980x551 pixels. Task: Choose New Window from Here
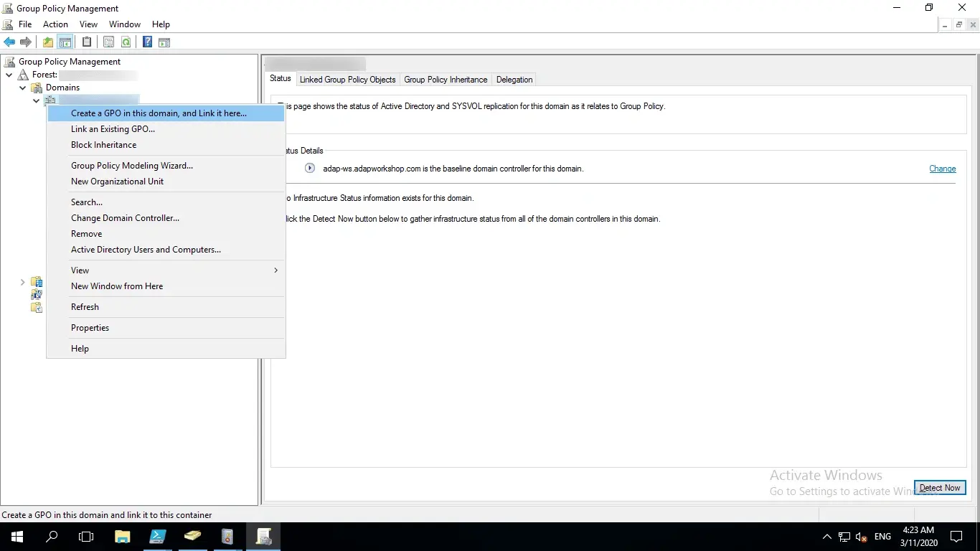pyautogui.click(x=166, y=286)
